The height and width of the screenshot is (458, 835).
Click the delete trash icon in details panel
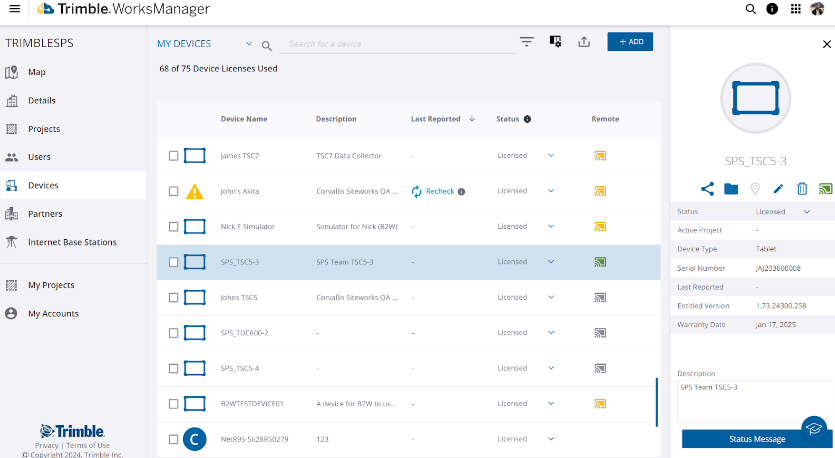(802, 189)
